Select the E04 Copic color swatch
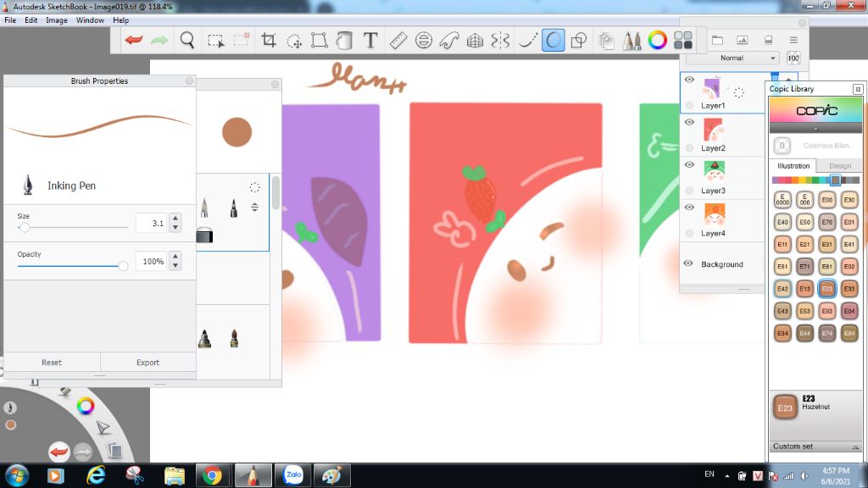Viewport: 868px width, 488px height. coord(849,310)
